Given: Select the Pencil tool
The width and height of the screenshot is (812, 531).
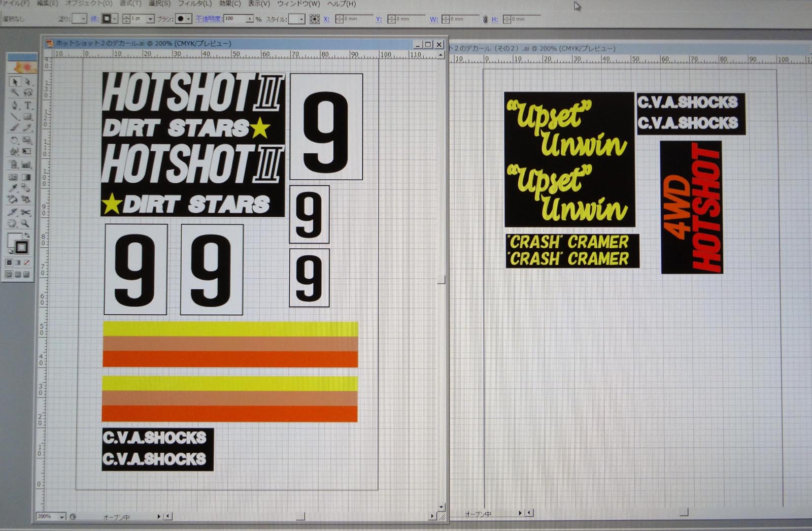Looking at the screenshot, I should tap(27, 128).
